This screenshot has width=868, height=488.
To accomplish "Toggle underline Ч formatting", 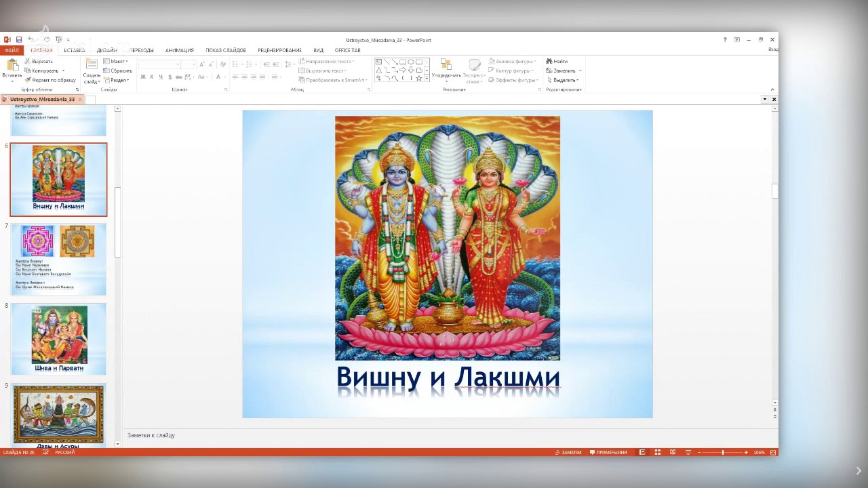I will coord(160,77).
